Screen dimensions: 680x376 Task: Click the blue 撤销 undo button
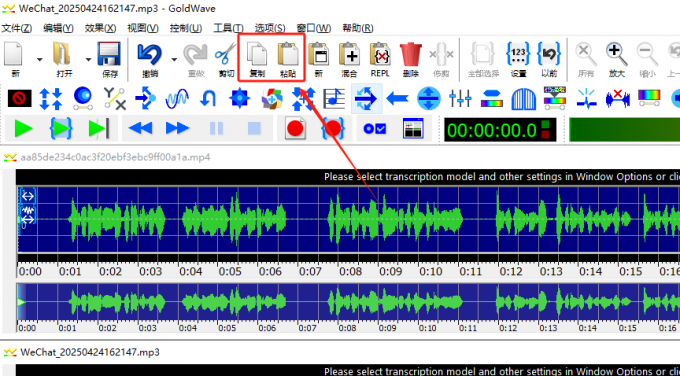coord(150,54)
